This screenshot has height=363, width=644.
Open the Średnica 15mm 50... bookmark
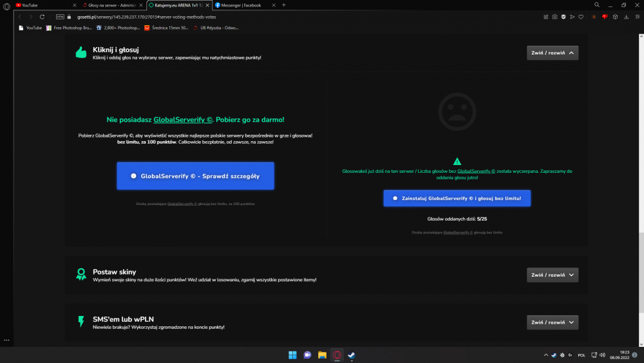166,28
